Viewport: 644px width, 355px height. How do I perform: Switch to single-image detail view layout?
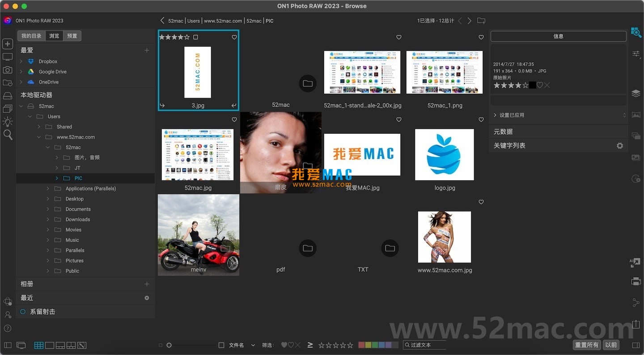pyautogui.click(x=50, y=345)
